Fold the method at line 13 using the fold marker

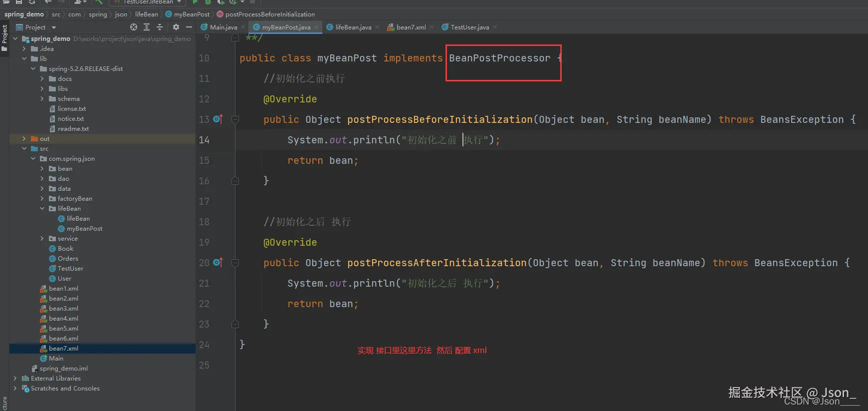pyautogui.click(x=235, y=119)
